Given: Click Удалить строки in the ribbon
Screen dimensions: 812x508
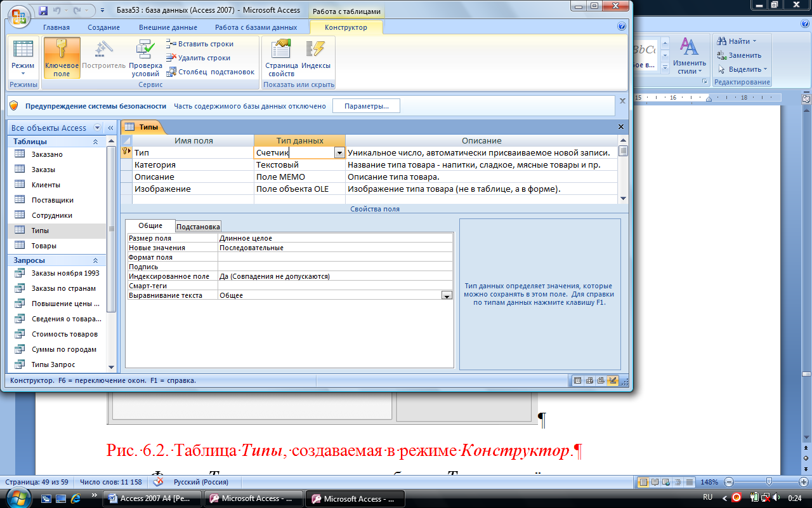Looking at the screenshot, I should point(198,58).
